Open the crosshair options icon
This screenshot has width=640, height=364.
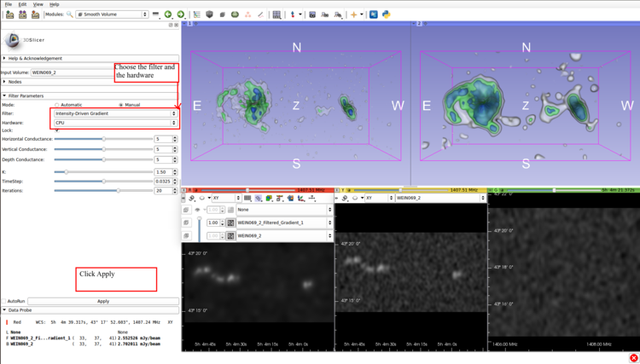click(x=354, y=14)
